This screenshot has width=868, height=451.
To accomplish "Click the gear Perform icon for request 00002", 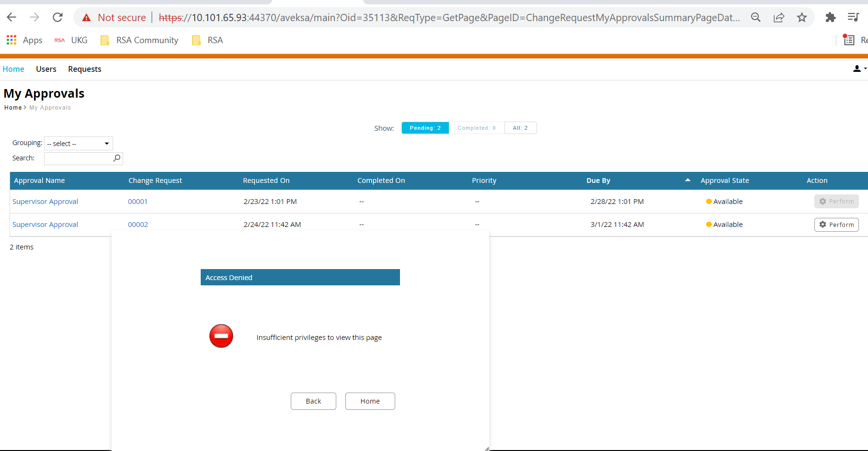I will pos(823,225).
